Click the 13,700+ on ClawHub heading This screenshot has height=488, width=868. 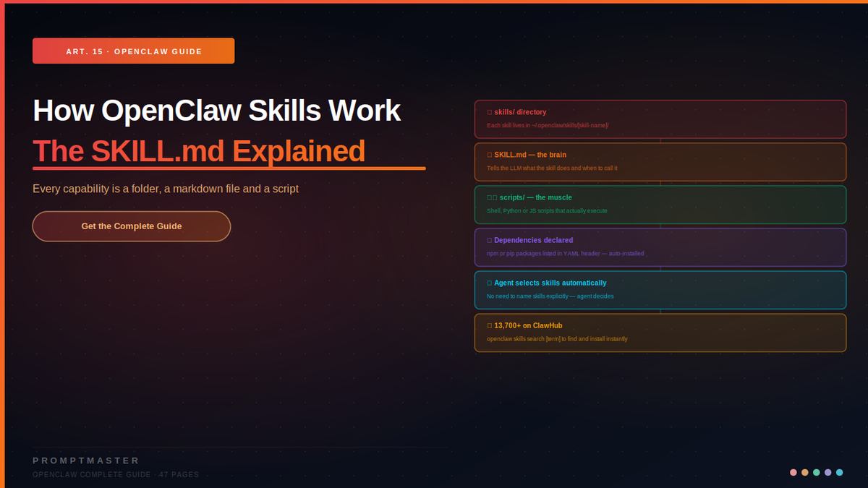pos(529,325)
